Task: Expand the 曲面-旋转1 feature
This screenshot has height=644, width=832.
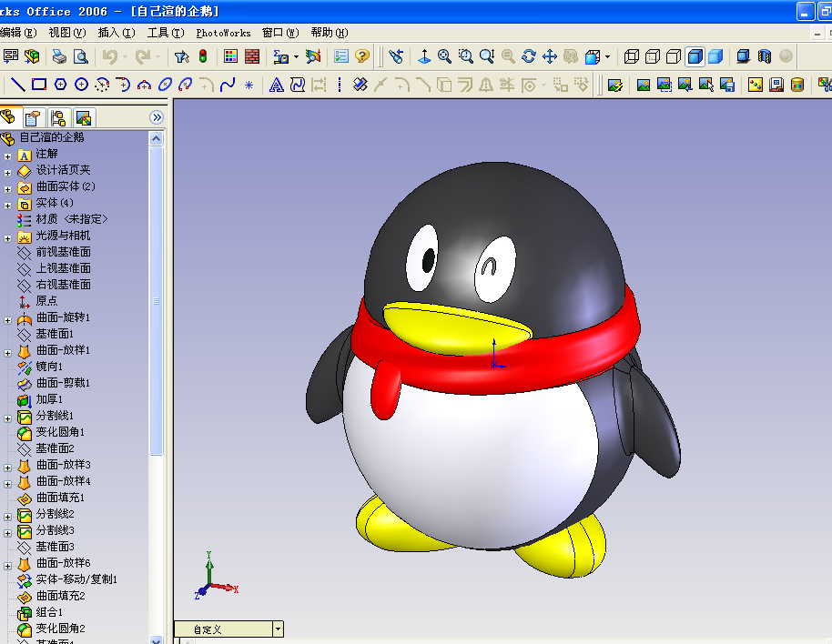Action: [7, 320]
